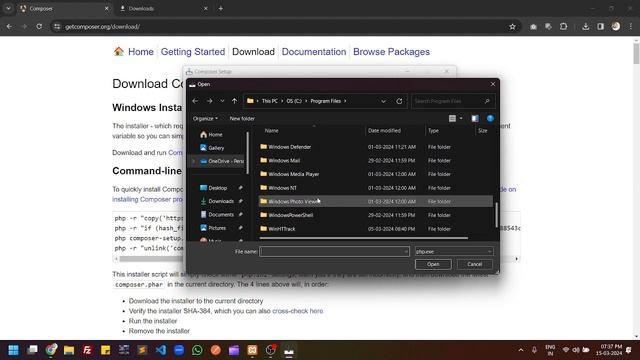
Task: Open recent locations dropdown arrow in dialog
Action: click(x=222, y=101)
